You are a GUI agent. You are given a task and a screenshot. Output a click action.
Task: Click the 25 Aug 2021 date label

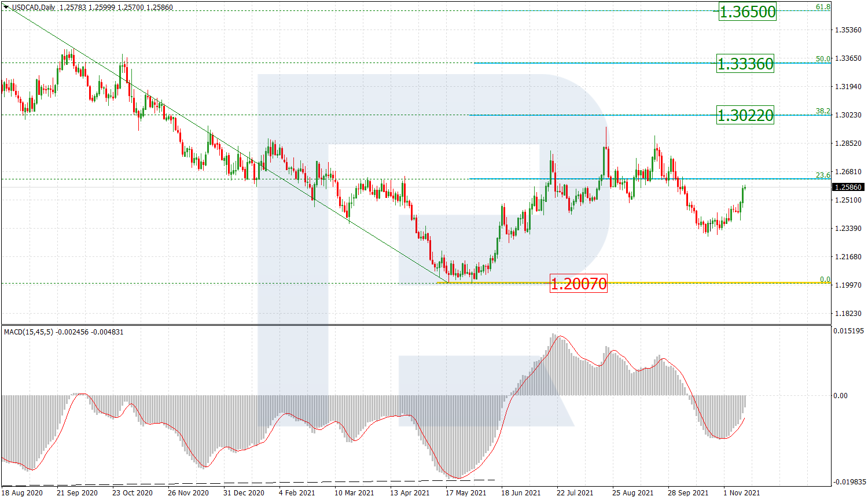632,493
